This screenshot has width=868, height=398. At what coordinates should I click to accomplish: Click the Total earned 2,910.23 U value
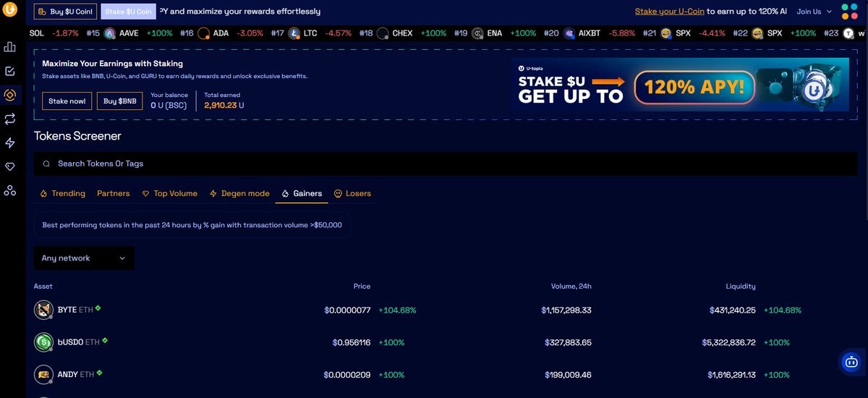224,106
